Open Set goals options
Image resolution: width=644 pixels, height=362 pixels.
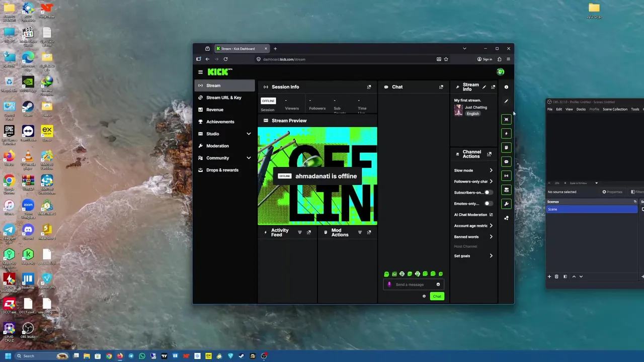coord(473,256)
